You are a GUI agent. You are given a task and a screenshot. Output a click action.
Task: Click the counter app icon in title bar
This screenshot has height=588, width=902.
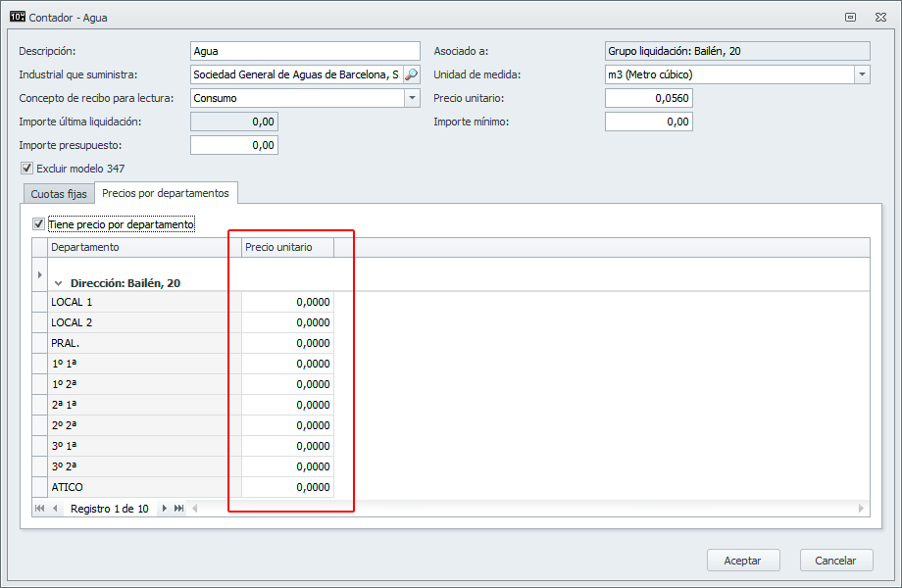click(x=17, y=17)
